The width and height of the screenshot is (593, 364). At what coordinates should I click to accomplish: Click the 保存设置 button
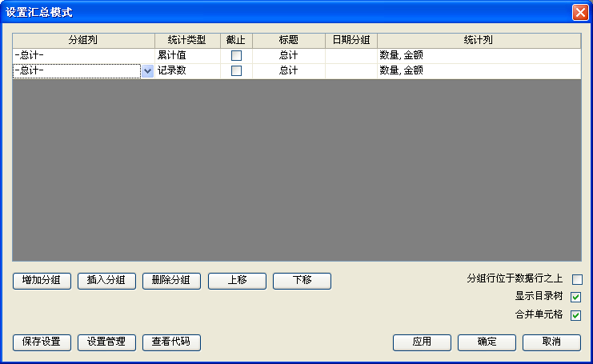42,342
